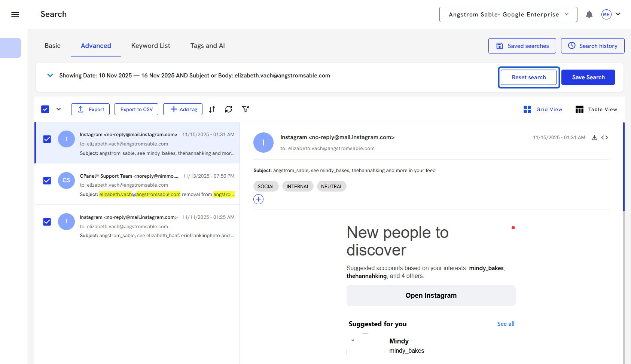Uncheck the CPanel Support Team email

47,181
